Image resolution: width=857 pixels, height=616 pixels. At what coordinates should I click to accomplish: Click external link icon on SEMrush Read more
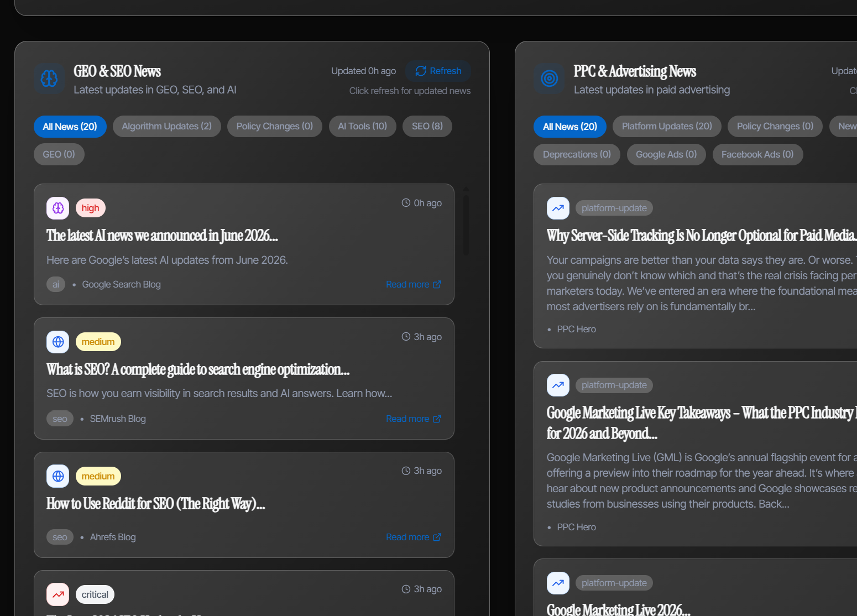point(437,419)
